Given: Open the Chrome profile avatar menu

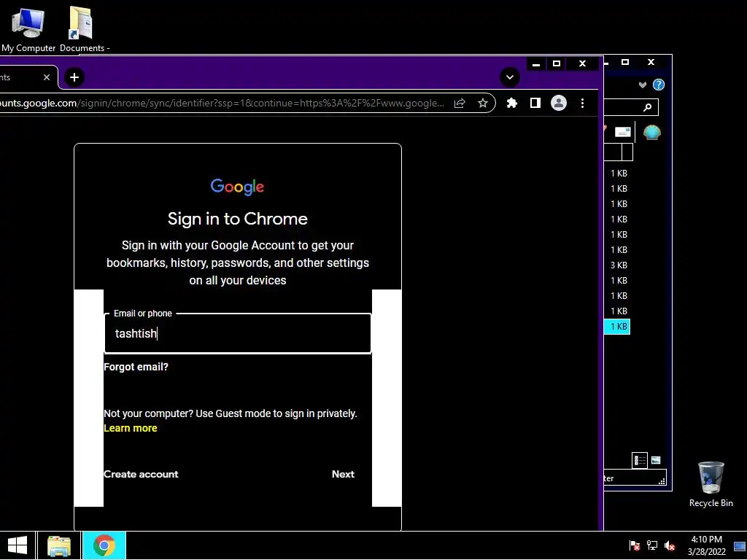Looking at the screenshot, I should (x=558, y=103).
